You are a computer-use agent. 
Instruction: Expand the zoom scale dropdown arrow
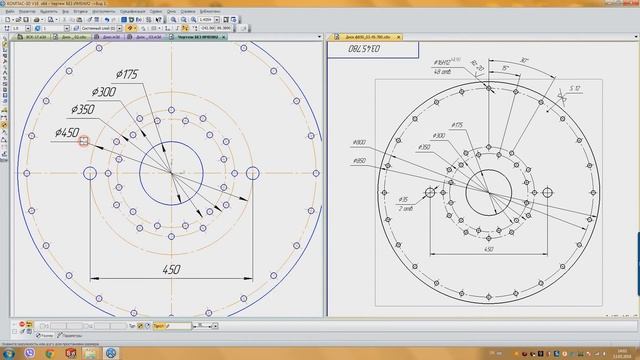click(x=217, y=20)
